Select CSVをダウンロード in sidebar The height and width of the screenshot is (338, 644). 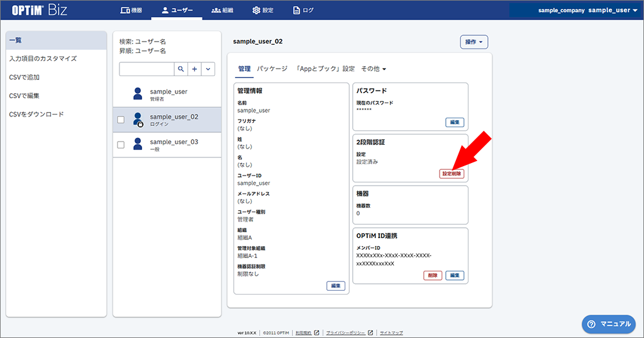point(36,115)
